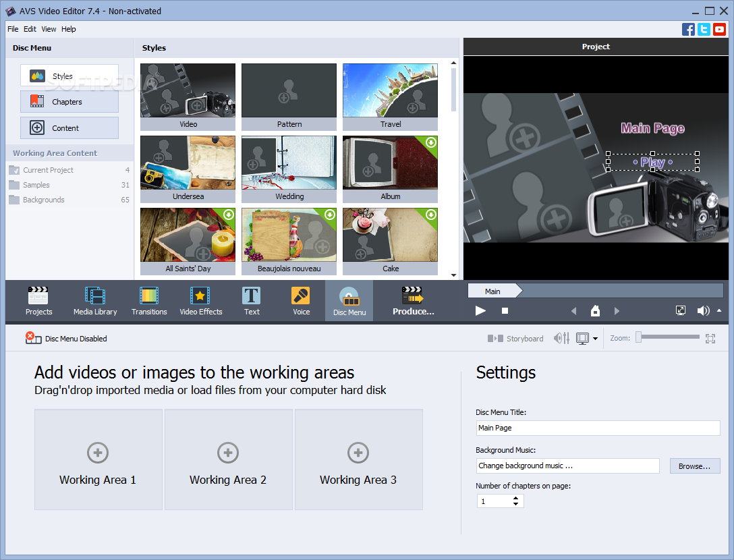The image size is (734, 560).
Task: Open the View menu
Action: [x=49, y=29]
